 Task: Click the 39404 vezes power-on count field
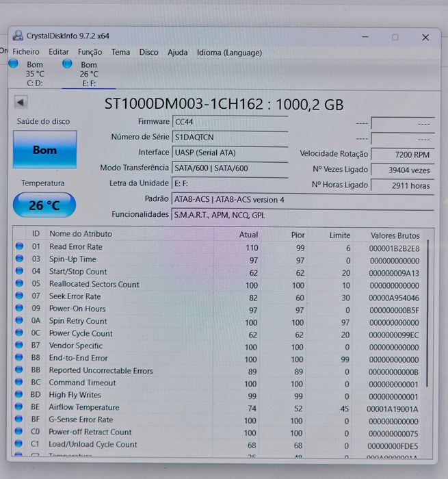click(x=402, y=170)
